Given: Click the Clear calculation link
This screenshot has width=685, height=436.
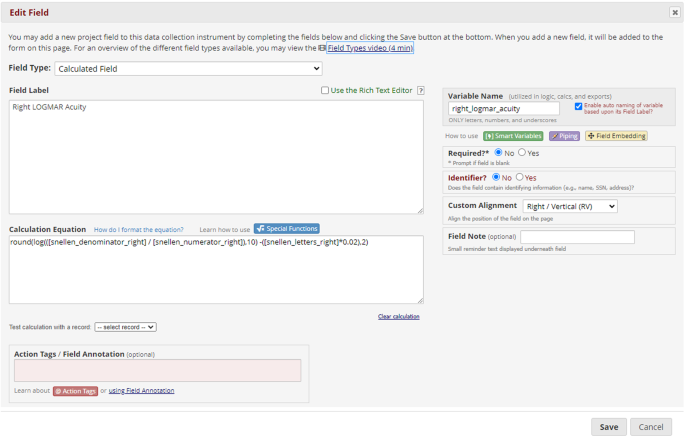Looking at the screenshot, I should click(399, 316).
